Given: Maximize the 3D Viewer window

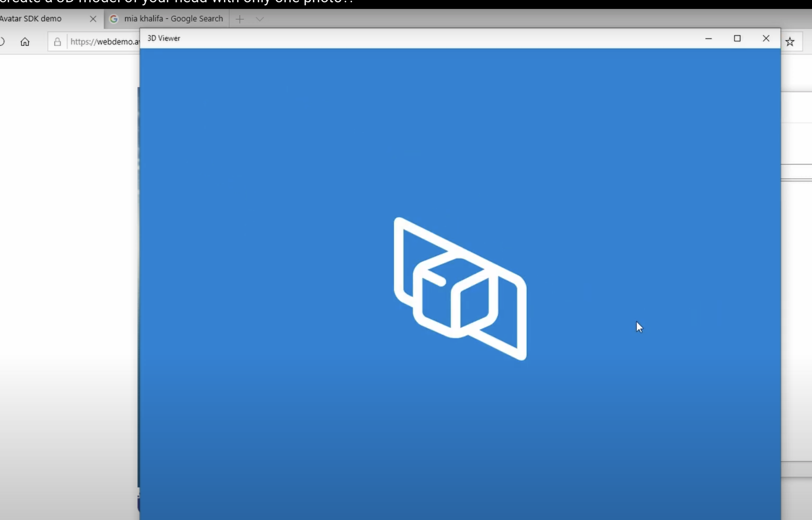Looking at the screenshot, I should coord(737,39).
